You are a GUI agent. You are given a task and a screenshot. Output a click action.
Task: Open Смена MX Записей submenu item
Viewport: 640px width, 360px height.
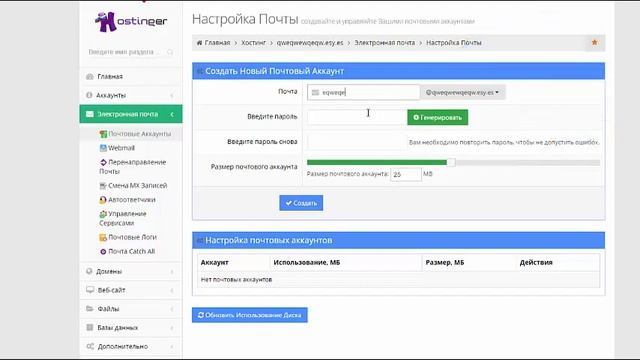[x=138, y=185]
